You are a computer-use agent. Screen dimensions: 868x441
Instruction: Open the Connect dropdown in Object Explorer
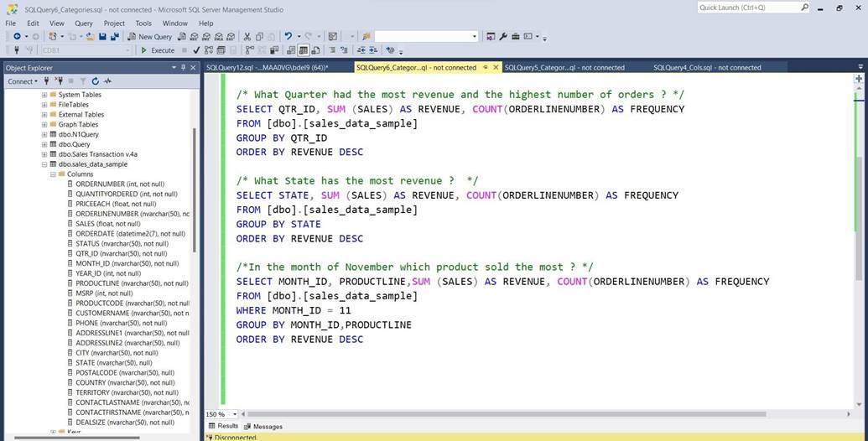point(23,81)
